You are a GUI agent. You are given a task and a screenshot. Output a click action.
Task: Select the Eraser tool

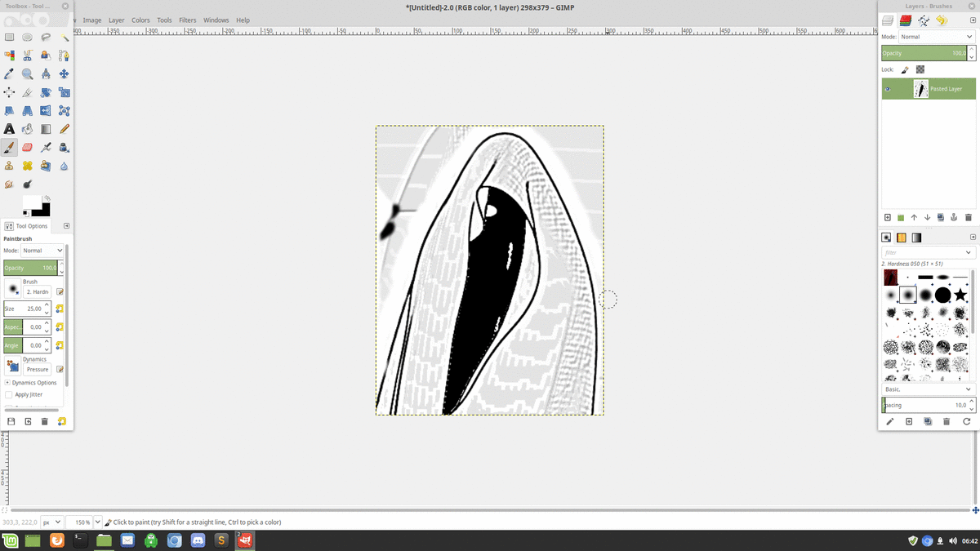[x=28, y=148]
